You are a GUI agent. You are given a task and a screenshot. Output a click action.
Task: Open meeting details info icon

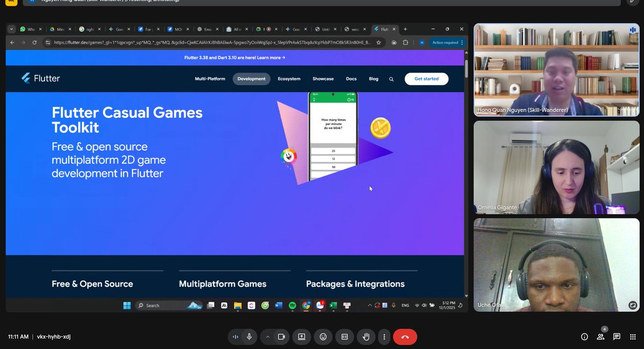[584, 337]
